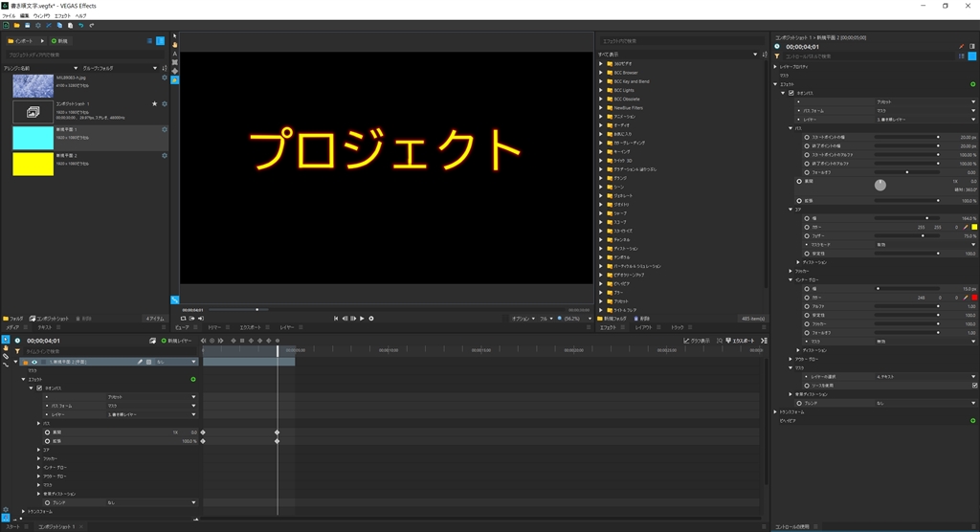
Task: Expand the インナー グロー group in timeline
Action: pyautogui.click(x=38, y=467)
